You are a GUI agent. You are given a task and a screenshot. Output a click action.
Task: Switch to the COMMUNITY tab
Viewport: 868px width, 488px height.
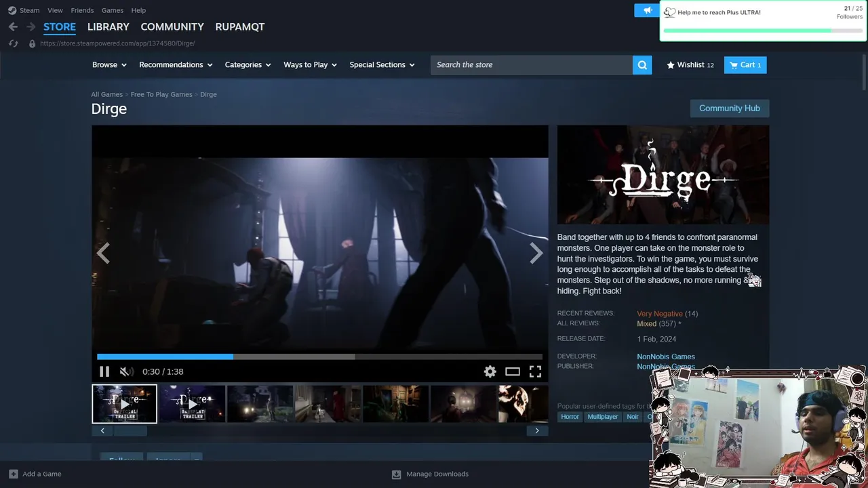pyautogui.click(x=172, y=27)
